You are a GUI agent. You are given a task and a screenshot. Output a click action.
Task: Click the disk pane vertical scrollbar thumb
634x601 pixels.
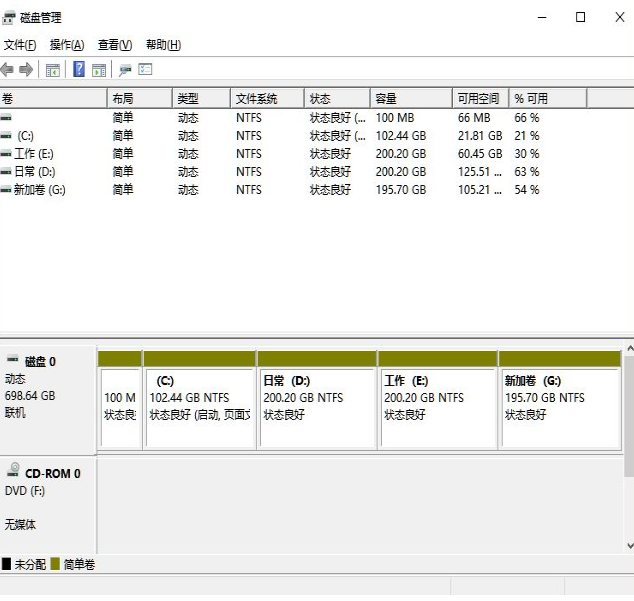[x=630, y=417]
